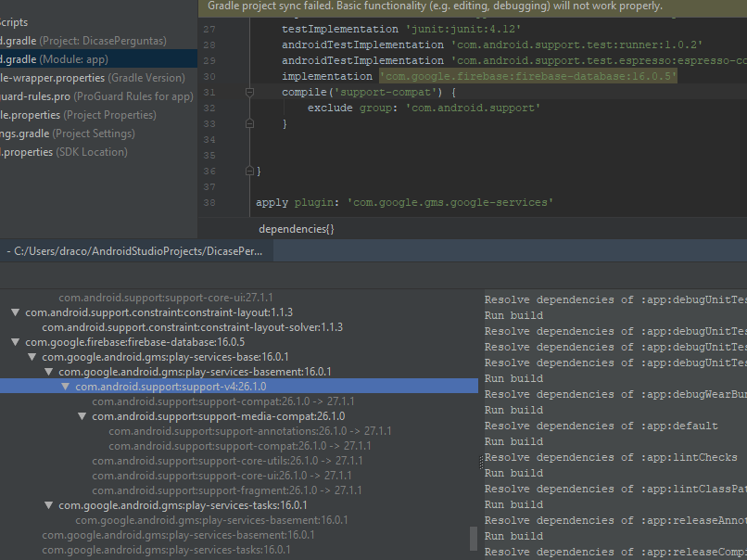The image size is (747, 560).
Task: Click apply plugin google-services line 38
Action: click(404, 202)
